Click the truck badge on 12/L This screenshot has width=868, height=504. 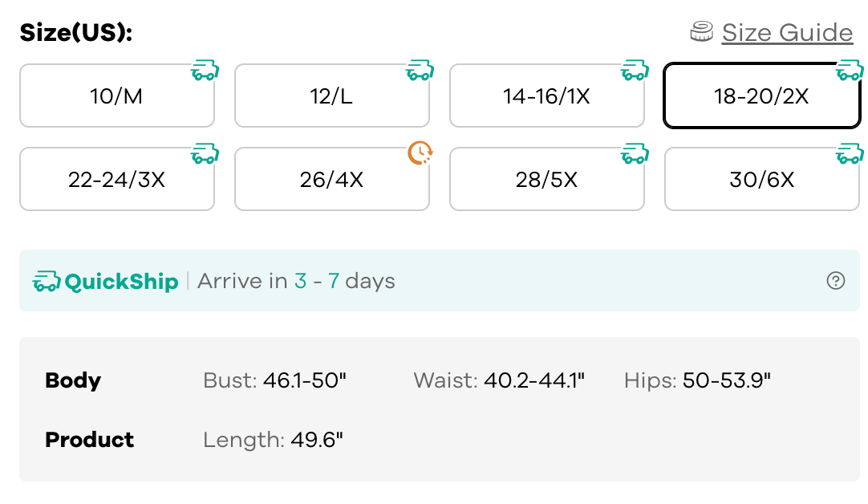click(x=420, y=71)
